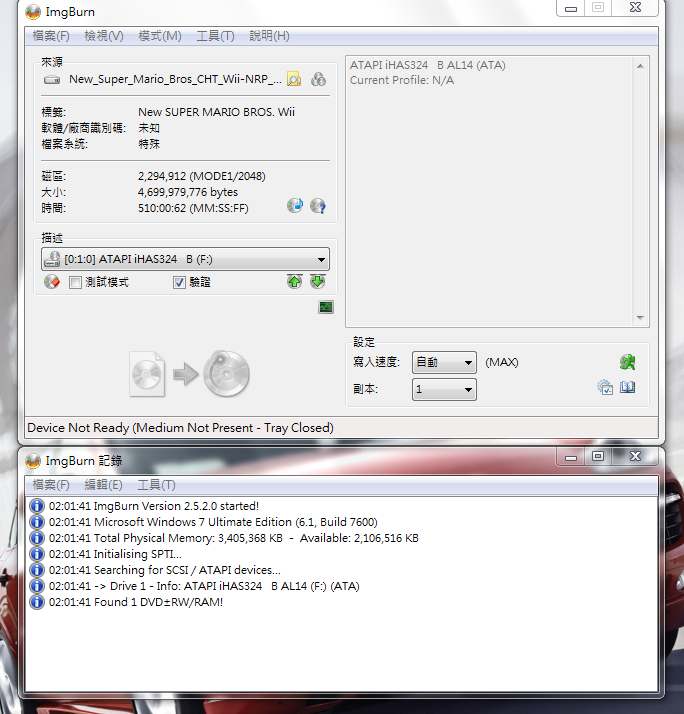Screen dimensions: 684x714
Task: Open 工具(T) menu in main window
Action: pos(215,36)
